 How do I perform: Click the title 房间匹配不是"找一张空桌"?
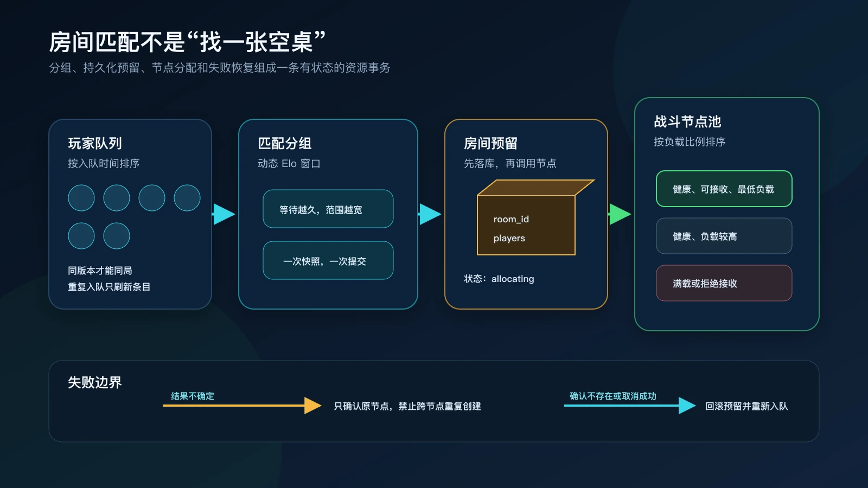point(187,42)
